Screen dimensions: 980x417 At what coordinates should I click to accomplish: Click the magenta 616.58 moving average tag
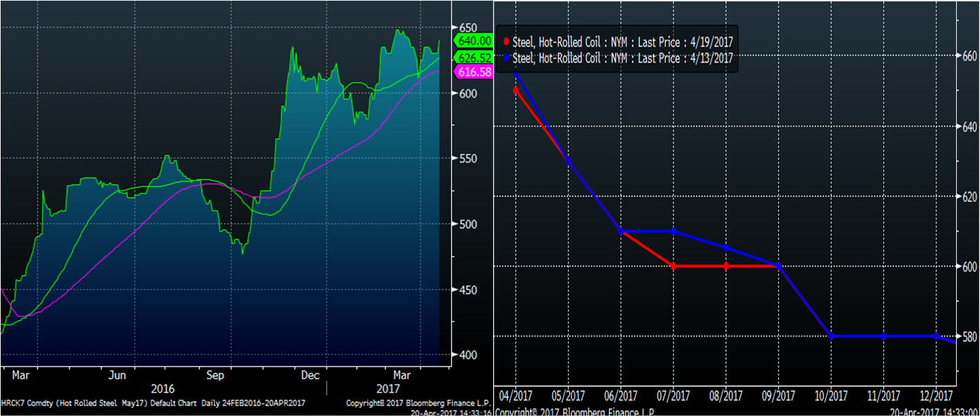[x=472, y=72]
